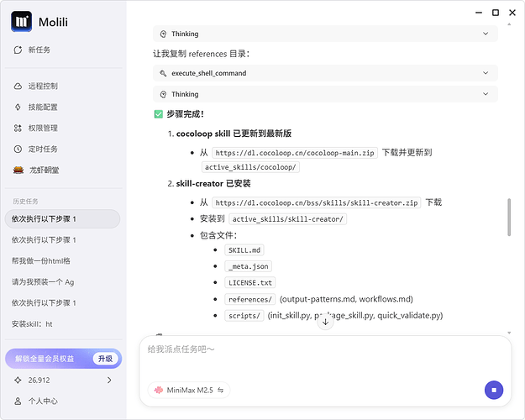Open the 帮我做一份html格 history task

(41, 261)
